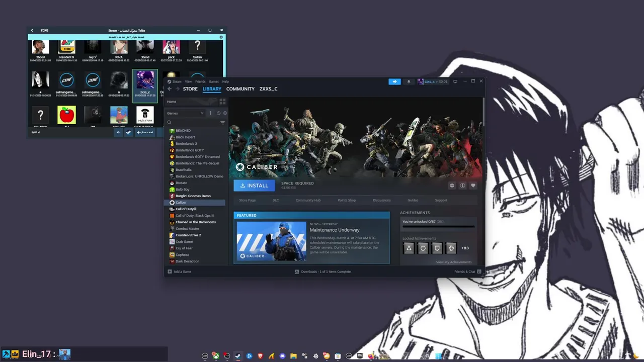
Task: Click the back arrow in TcNo window
Action: (32, 30)
